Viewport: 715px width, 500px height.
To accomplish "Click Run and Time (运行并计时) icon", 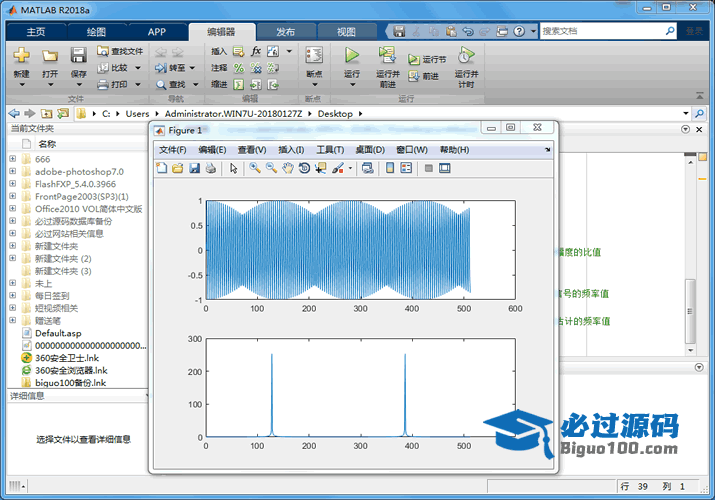I will (x=466, y=55).
